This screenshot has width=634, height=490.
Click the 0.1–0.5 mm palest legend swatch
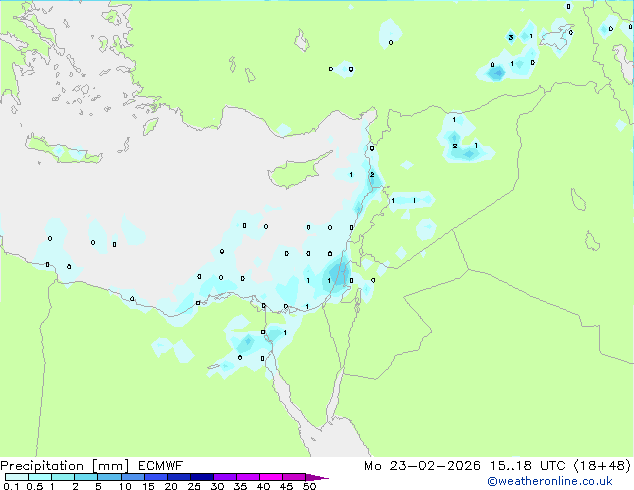pyautogui.click(x=17, y=477)
